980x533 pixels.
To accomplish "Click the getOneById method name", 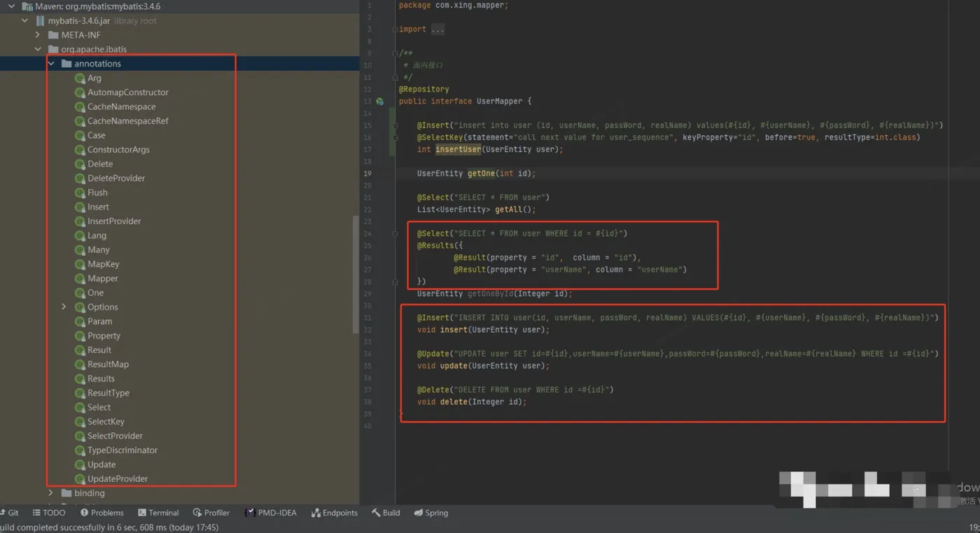I will pos(491,293).
